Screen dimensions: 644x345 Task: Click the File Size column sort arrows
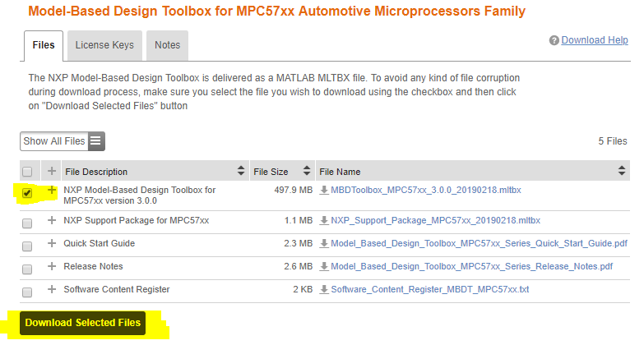306,172
